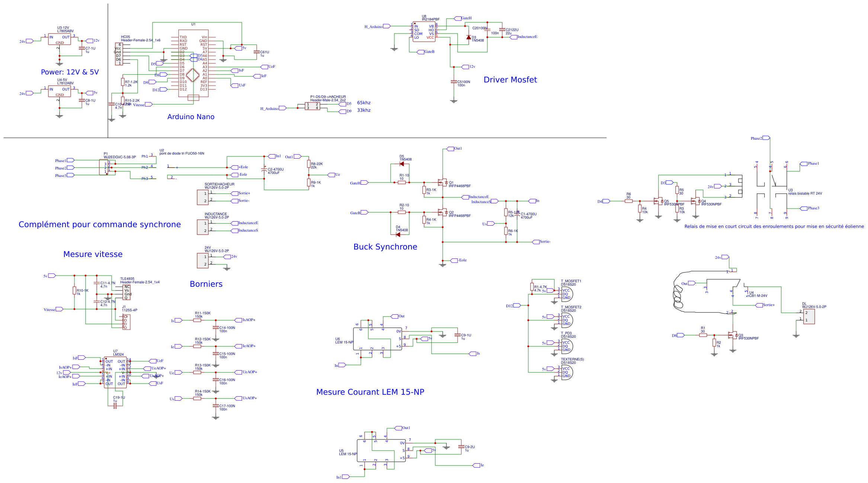Select the U3-12V L7805ABV regulator symbol
Viewport: 868px width, 483px height.
tap(59, 39)
